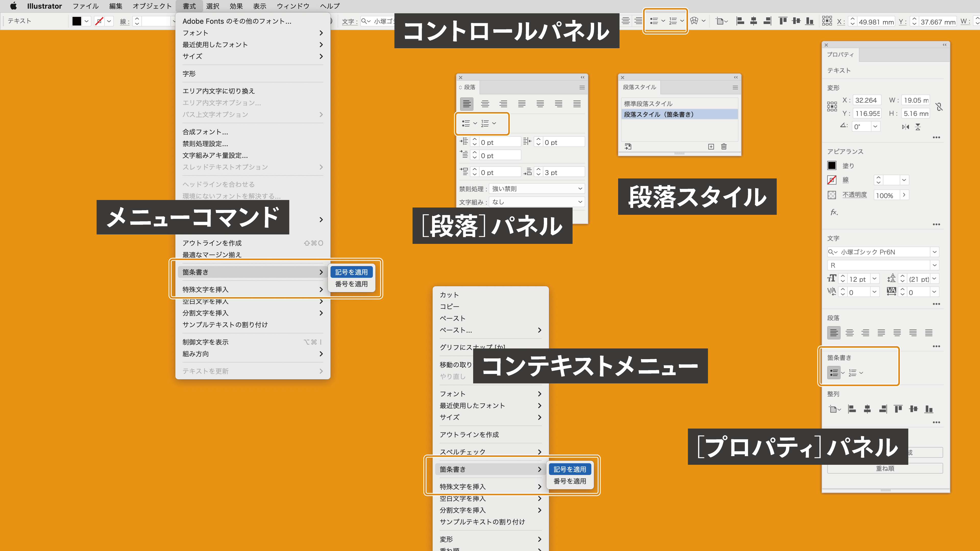Select 標準段落スタイル in the style list
Screen dimensions: 980x551
(679, 103)
